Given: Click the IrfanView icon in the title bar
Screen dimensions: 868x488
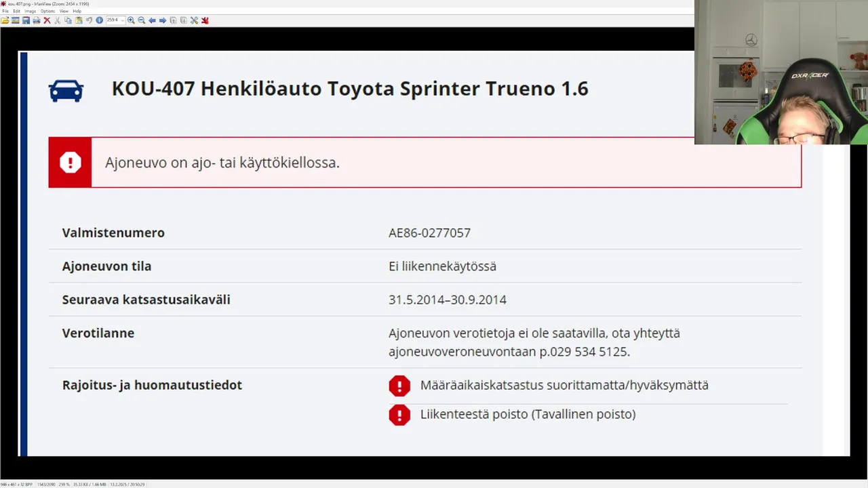Looking at the screenshot, I should pyautogui.click(x=3, y=3).
